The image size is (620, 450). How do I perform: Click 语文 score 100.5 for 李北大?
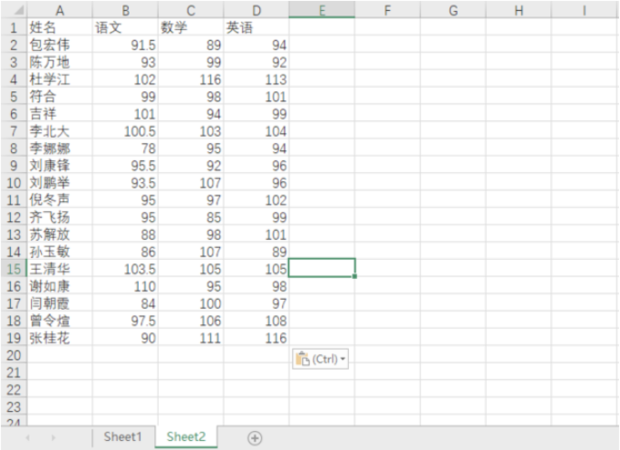pyautogui.click(x=125, y=131)
